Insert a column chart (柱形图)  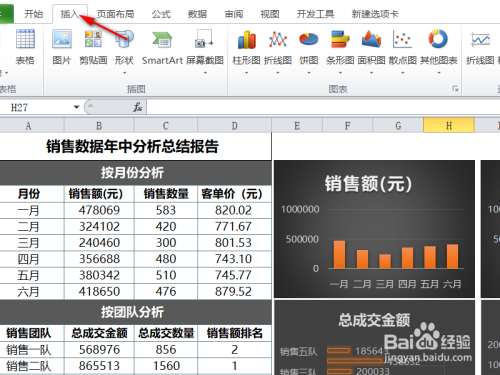[246, 39]
